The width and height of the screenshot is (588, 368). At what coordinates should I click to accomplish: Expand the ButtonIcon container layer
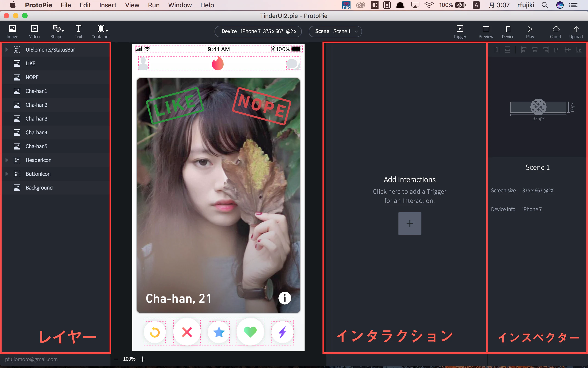[x=7, y=174]
